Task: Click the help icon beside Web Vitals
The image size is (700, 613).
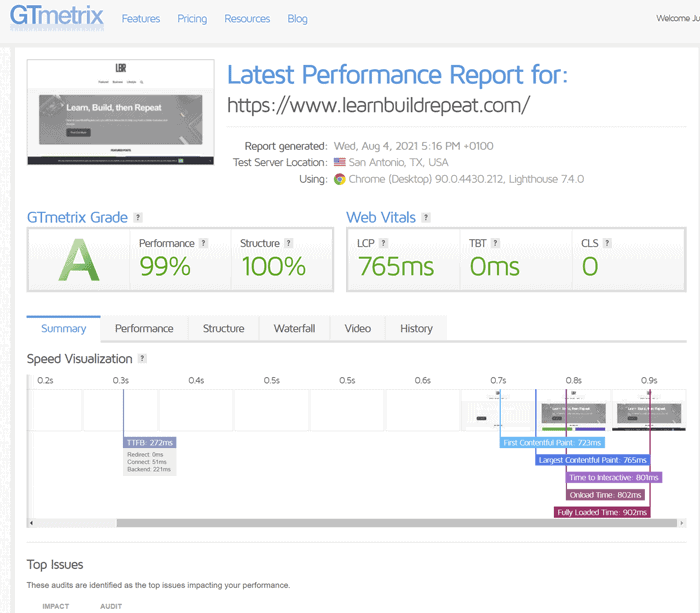Action: tap(426, 217)
